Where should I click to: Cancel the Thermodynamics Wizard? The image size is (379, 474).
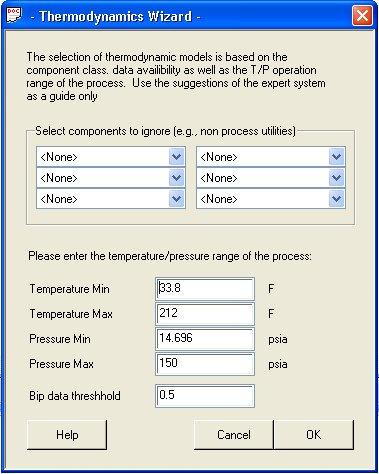coord(234,435)
